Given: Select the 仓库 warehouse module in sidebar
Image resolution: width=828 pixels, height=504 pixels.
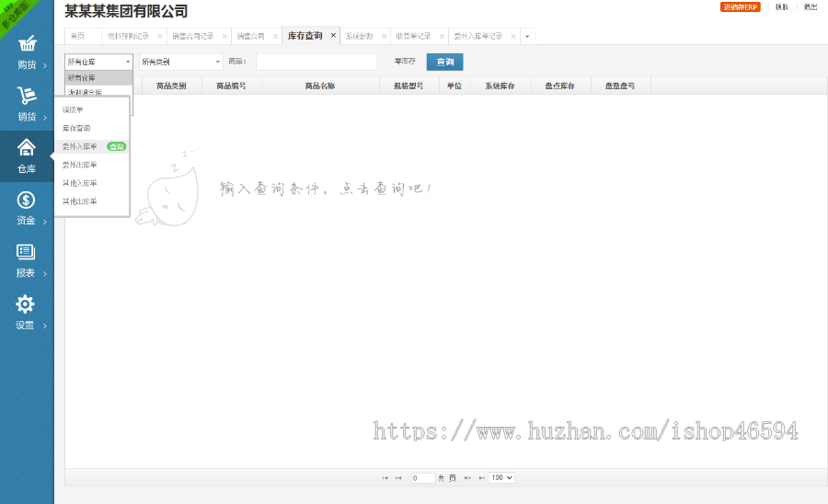Looking at the screenshot, I should pos(27,156).
